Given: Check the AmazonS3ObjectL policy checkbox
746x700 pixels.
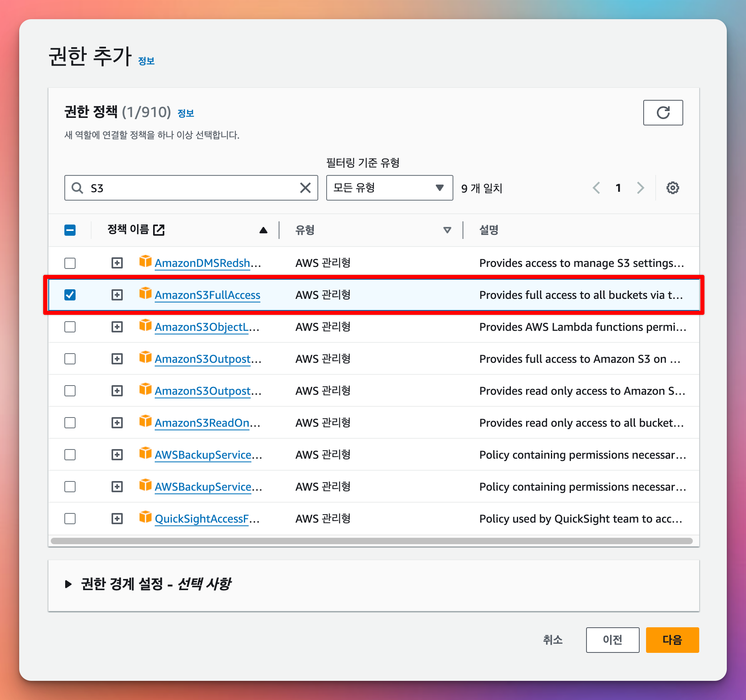Looking at the screenshot, I should point(70,327).
